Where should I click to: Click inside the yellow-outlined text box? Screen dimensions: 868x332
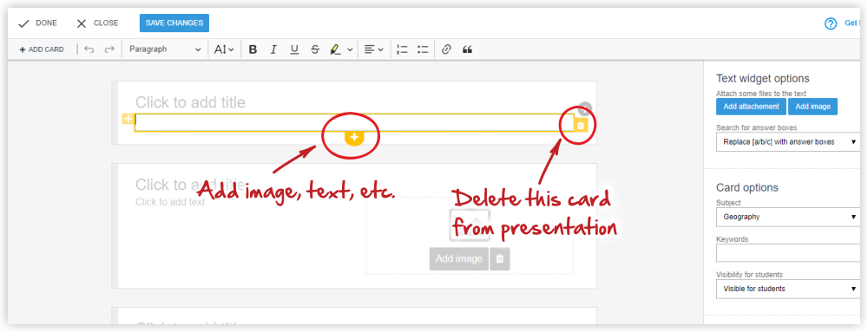(x=354, y=122)
